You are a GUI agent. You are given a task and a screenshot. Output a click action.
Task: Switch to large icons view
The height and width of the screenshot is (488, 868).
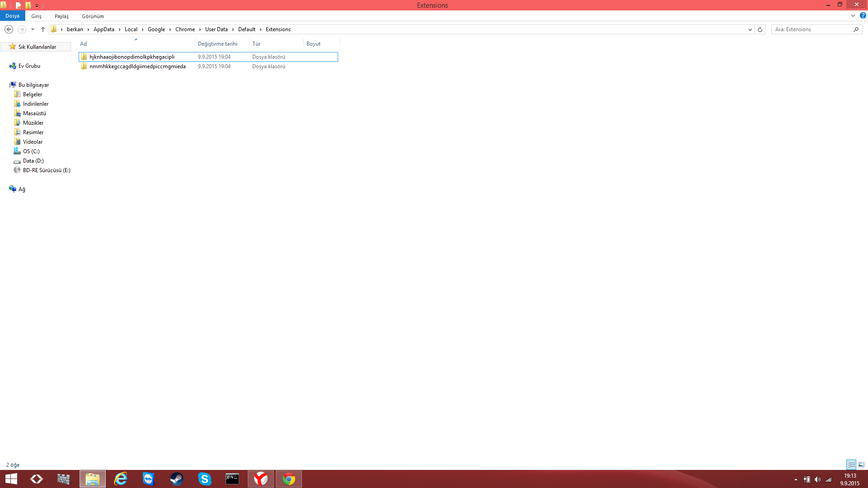click(861, 465)
